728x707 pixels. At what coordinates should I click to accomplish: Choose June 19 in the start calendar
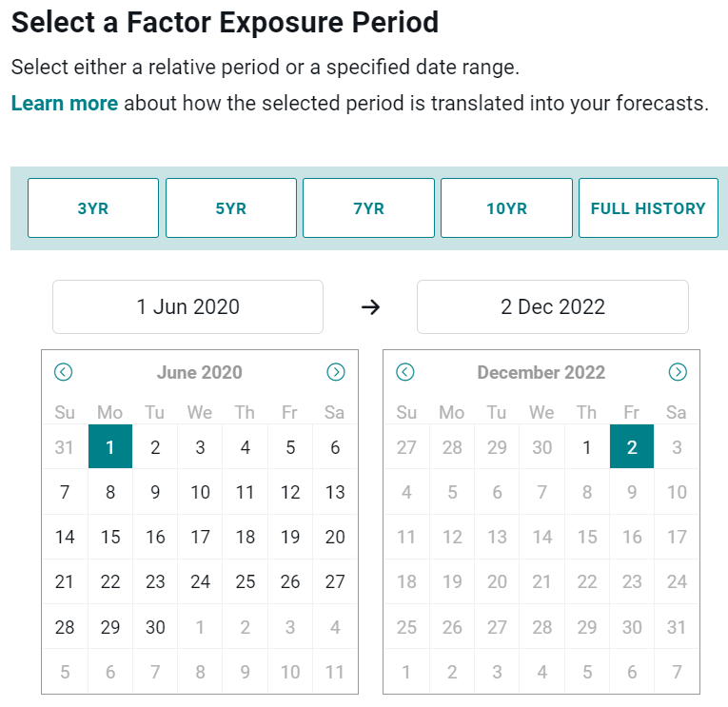(290, 537)
